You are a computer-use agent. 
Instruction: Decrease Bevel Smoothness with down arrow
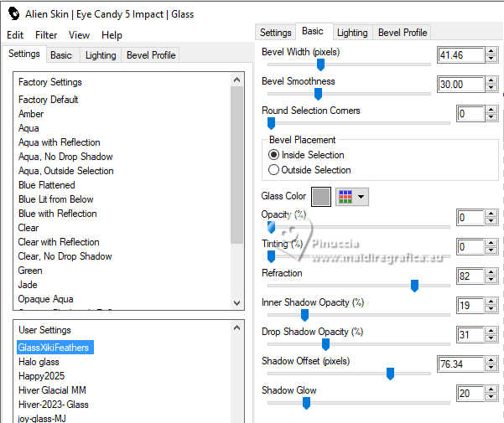(x=491, y=88)
